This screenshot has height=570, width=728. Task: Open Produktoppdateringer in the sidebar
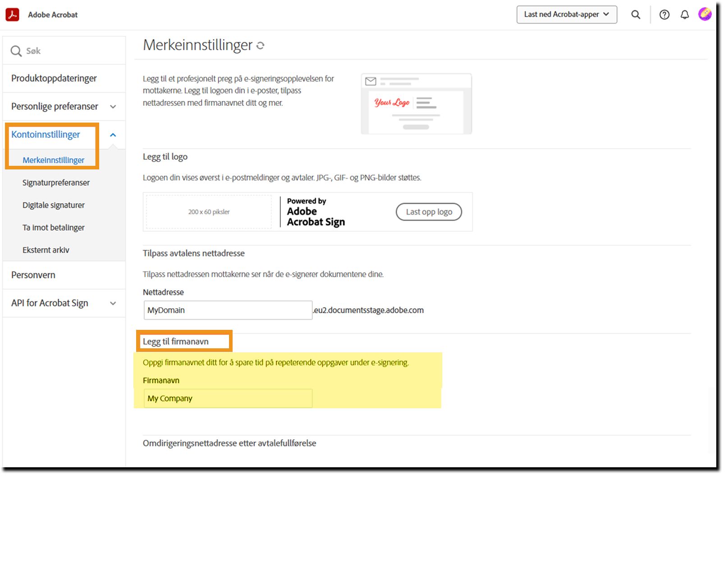pyautogui.click(x=54, y=78)
